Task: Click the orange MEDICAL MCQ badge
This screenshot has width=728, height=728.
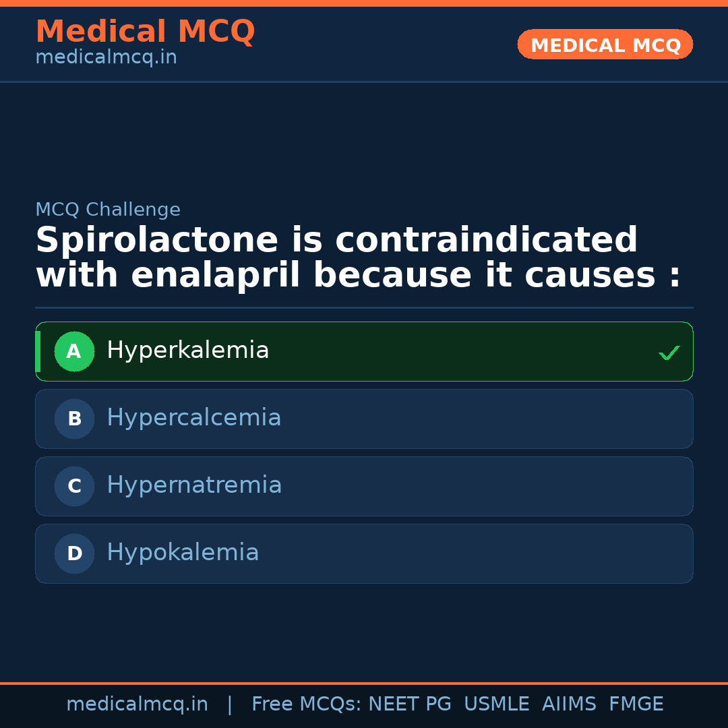Action: point(605,45)
